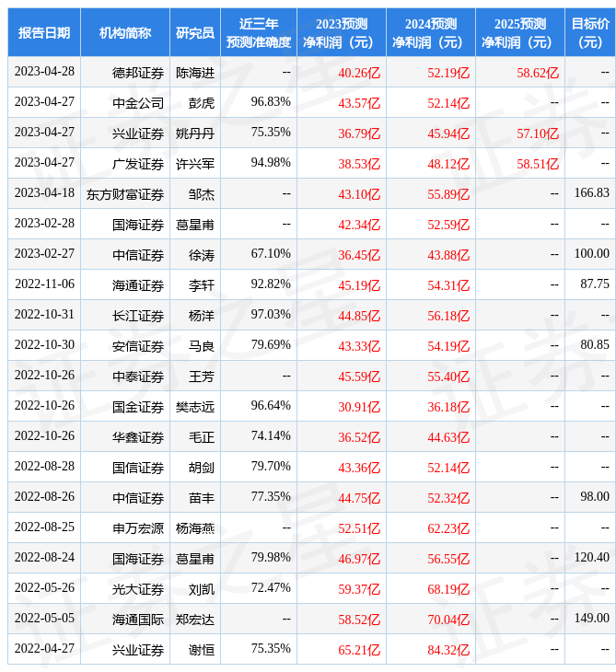Image resolution: width=616 pixels, height=672 pixels.
Task: Click the 57.10亿 forecast value
Action: pos(538,133)
